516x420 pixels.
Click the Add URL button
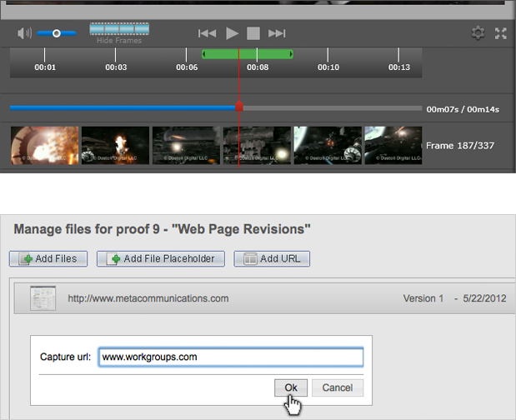point(272,259)
